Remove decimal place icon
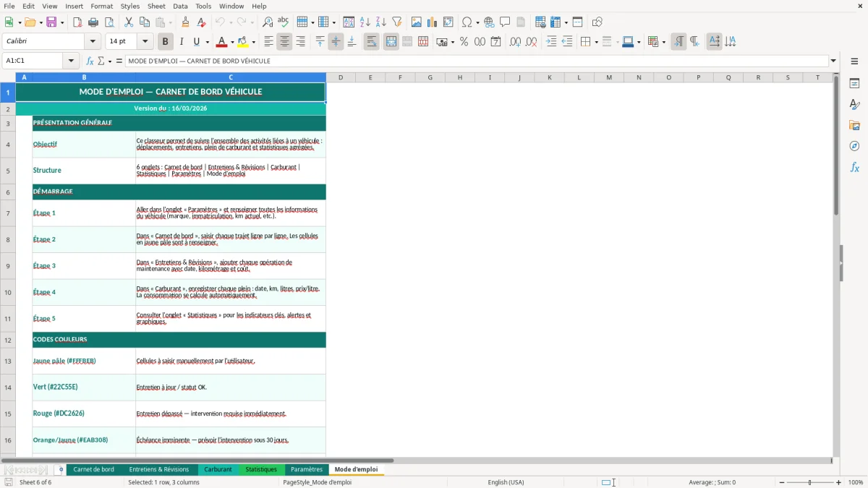 pyautogui.click(x=532, y=42)
